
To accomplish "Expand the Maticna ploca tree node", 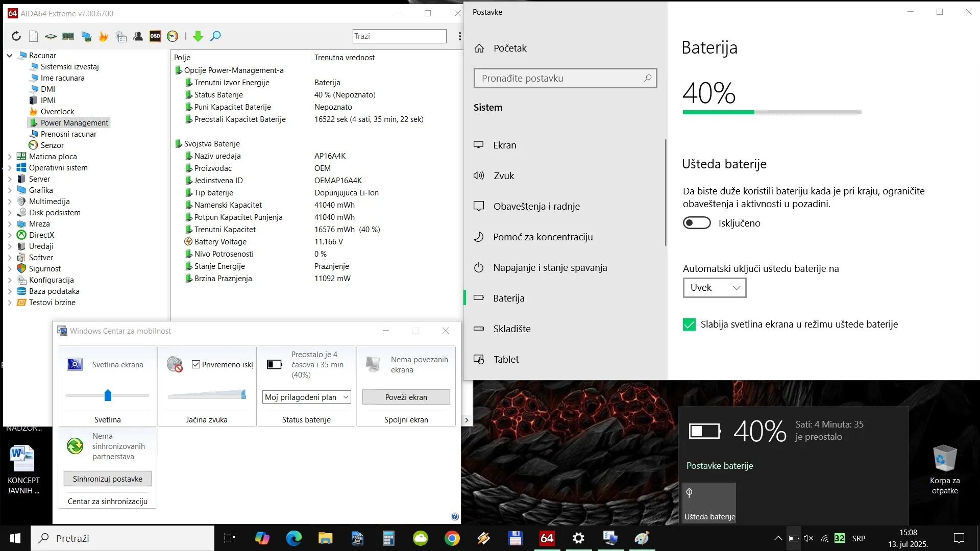I will 10,157.
